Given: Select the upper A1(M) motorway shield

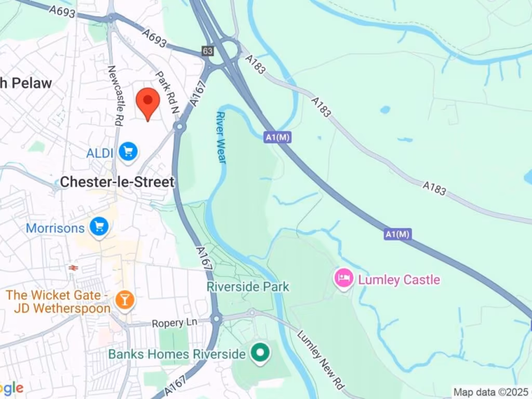Looking at the screenshot, I should pos(277,137).
